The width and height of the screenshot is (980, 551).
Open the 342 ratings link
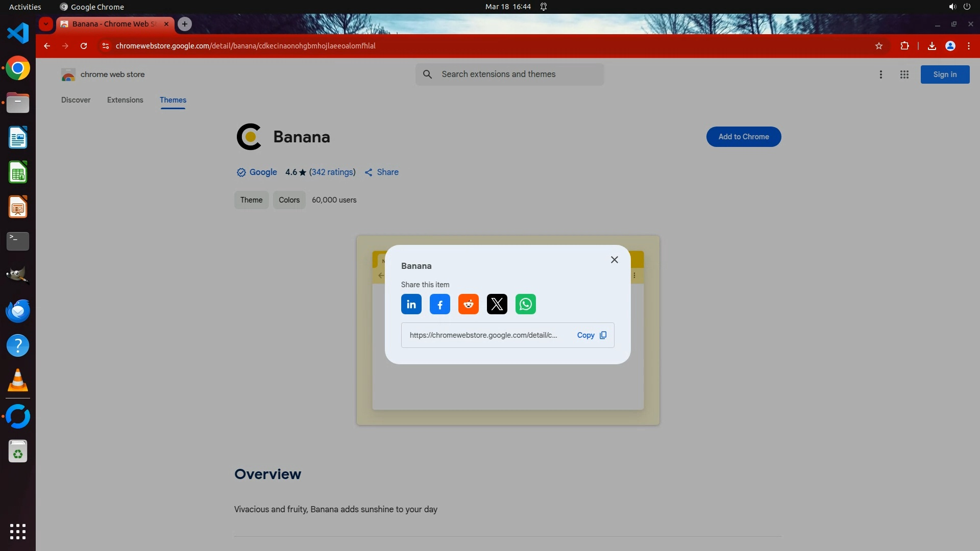(x=332, y=172)
